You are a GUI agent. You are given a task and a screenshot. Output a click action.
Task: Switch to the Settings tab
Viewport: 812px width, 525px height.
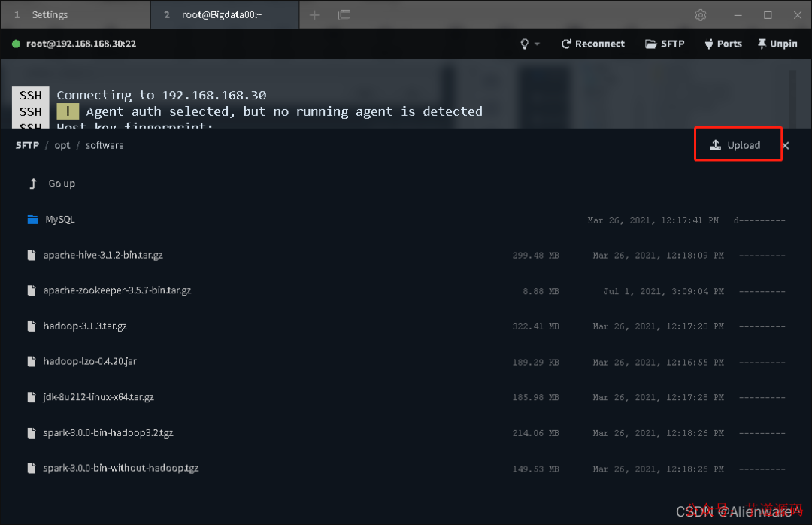click(76, 14)
